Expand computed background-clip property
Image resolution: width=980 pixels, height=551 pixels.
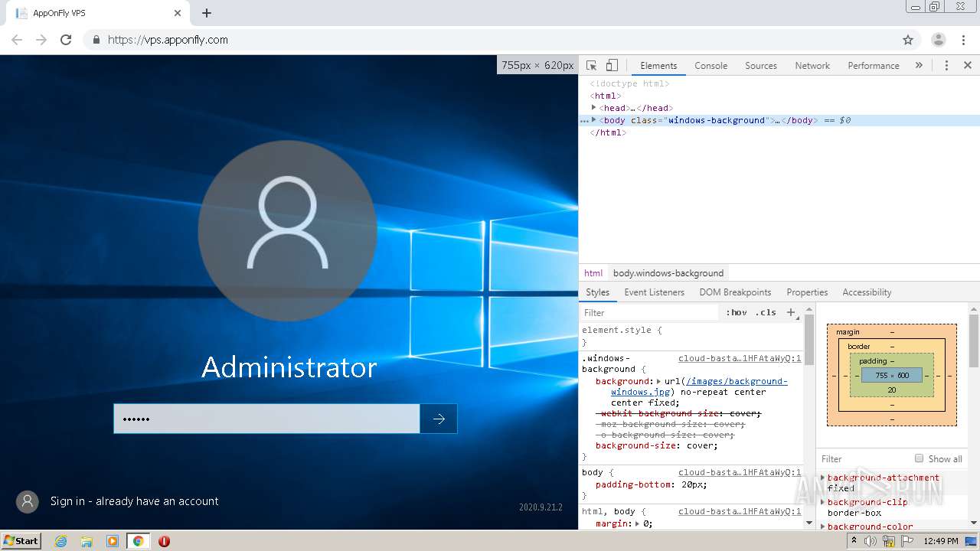pos(823,502)
